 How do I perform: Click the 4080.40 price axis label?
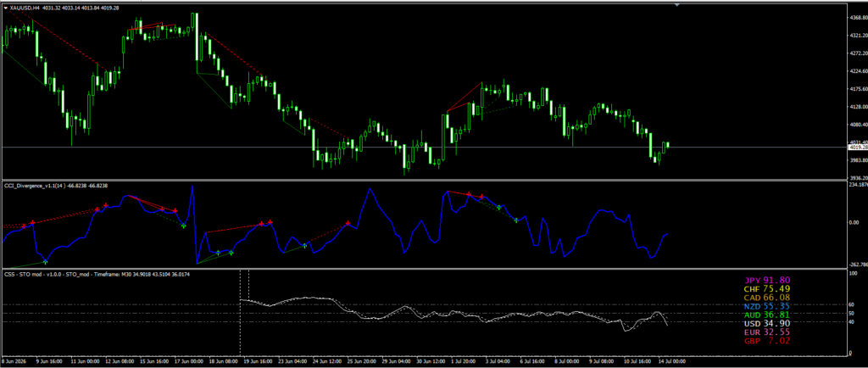[x=858, y=125]
